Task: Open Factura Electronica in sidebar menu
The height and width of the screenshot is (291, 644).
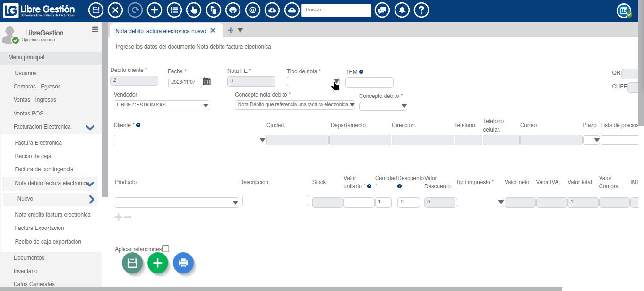Action: tap(38, 143)
